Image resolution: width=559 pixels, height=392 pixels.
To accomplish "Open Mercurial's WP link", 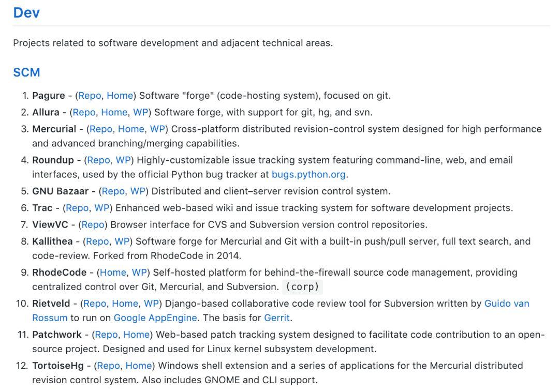I will point(157,129).
